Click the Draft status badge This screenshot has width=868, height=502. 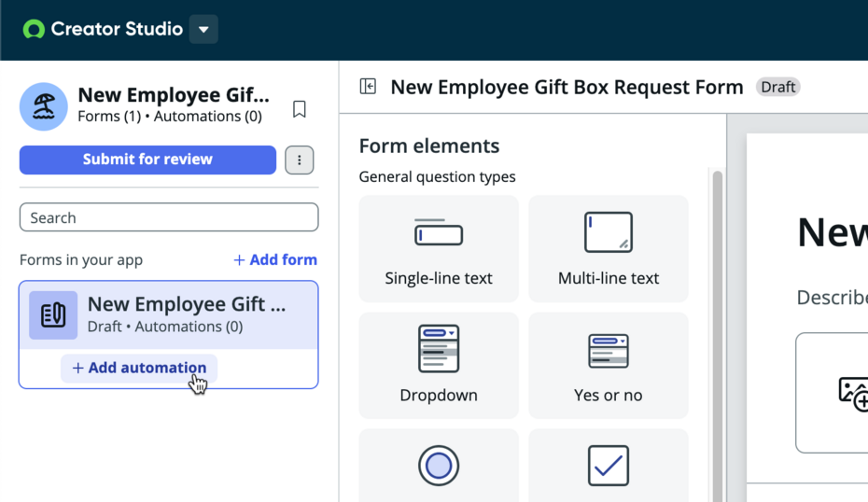pos(777,87)
